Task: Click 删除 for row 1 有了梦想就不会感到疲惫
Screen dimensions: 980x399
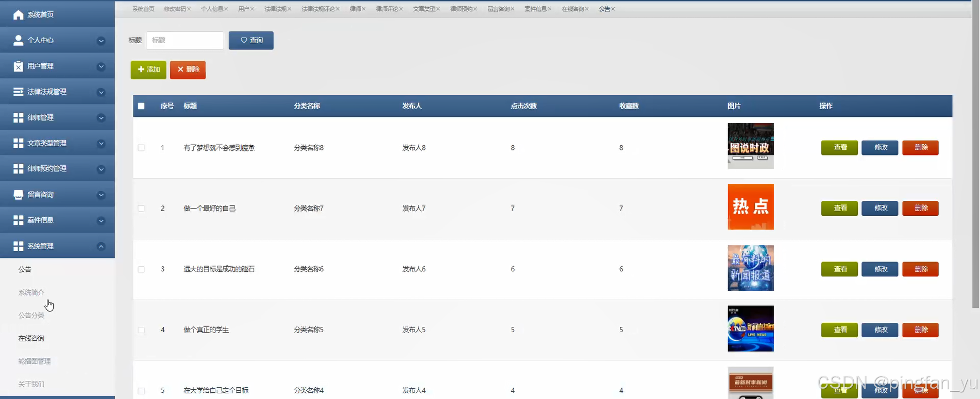Action: (x=920, y=148)
